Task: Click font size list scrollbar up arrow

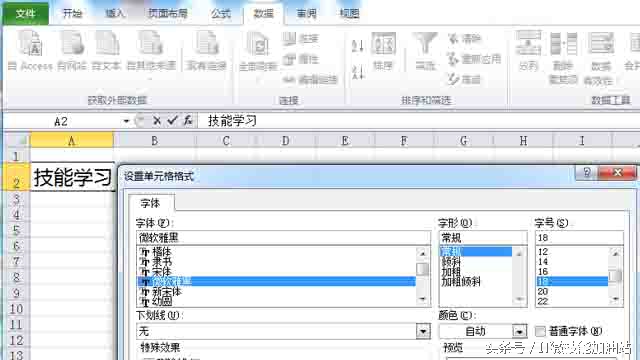Action: 616,253
